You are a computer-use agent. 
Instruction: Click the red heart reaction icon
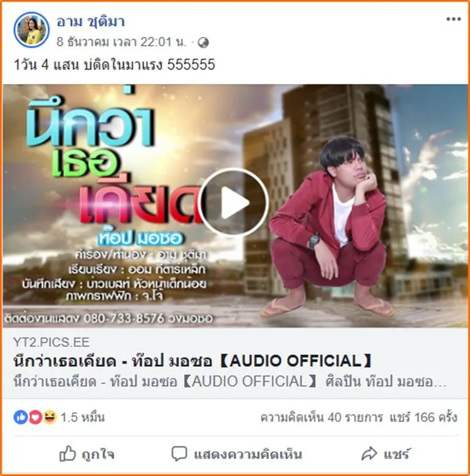pyautogui.click(x=35, y=417)
